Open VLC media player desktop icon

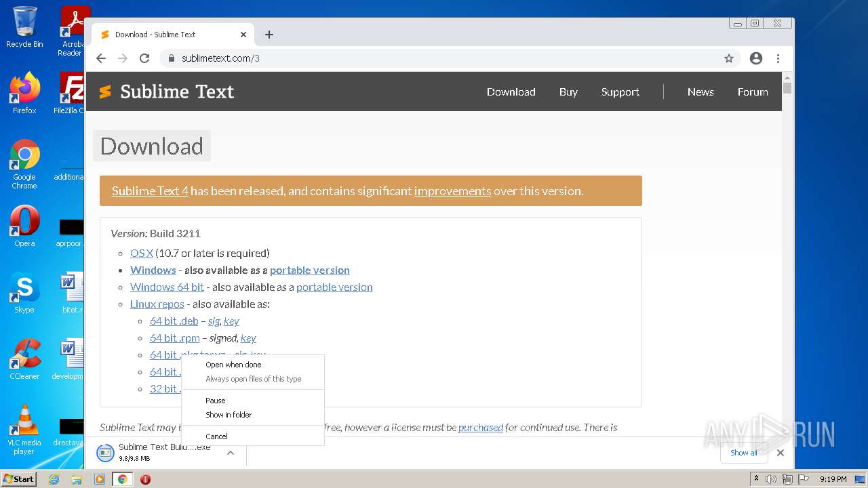click(24, 430)
